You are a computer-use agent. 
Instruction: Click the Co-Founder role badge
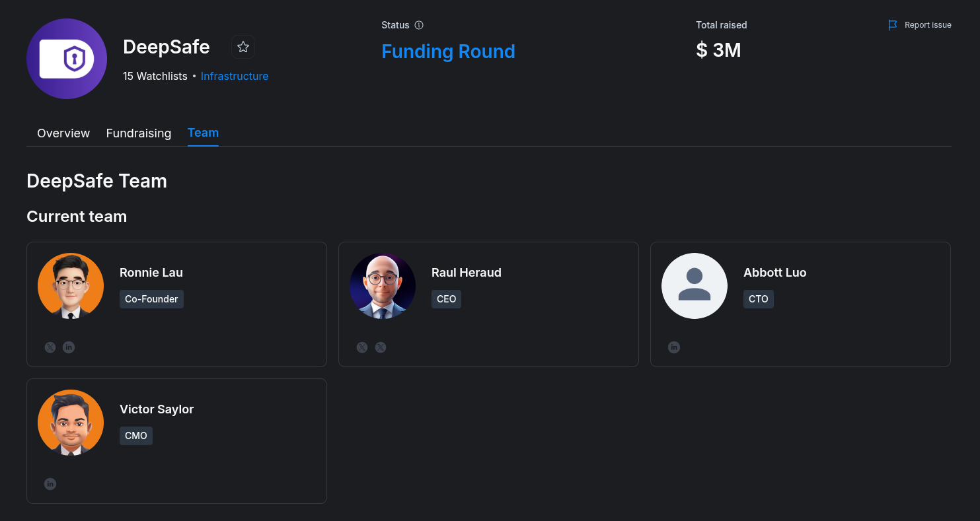[x=151, y=299]
